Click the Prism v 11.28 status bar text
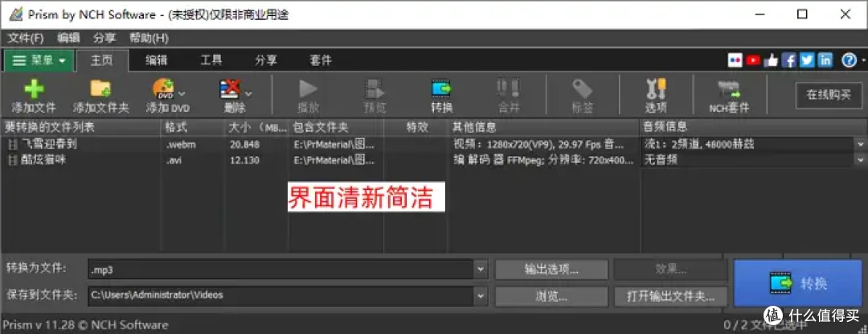 (86, 324)
